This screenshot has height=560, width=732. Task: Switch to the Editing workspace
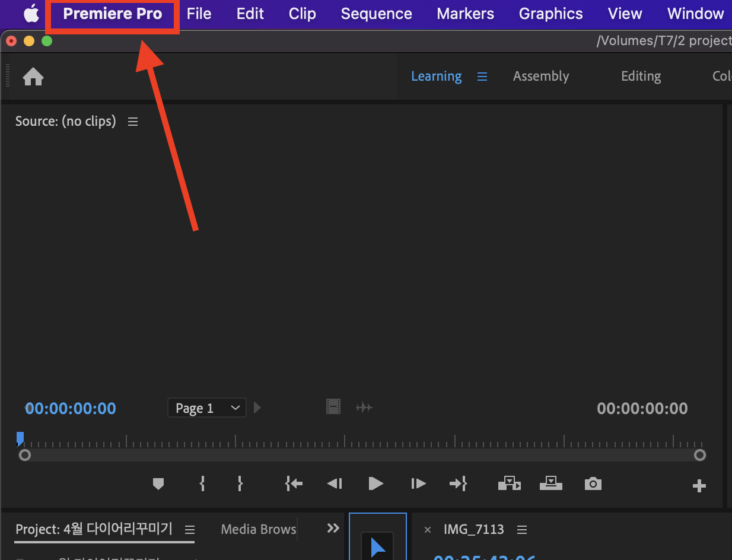point(641,77)
